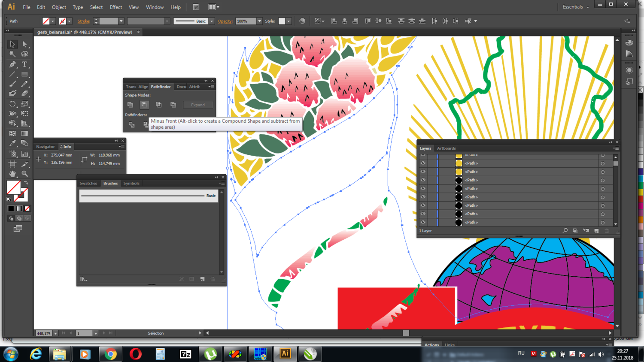644x362 pixels.
Task: Choose the Magic Wand tool
Action: pyautogui.click(x=12, y=54)
